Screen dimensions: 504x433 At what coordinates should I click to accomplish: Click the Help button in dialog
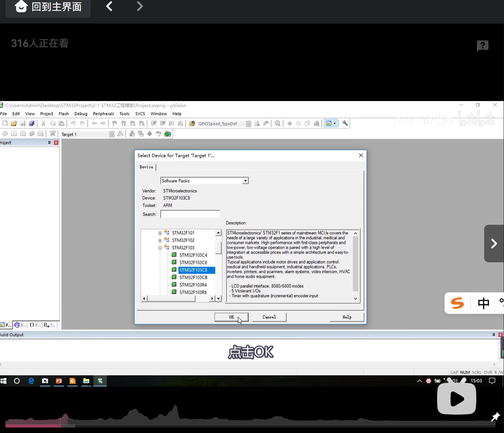pyautogui.click(x=347, y=317)
